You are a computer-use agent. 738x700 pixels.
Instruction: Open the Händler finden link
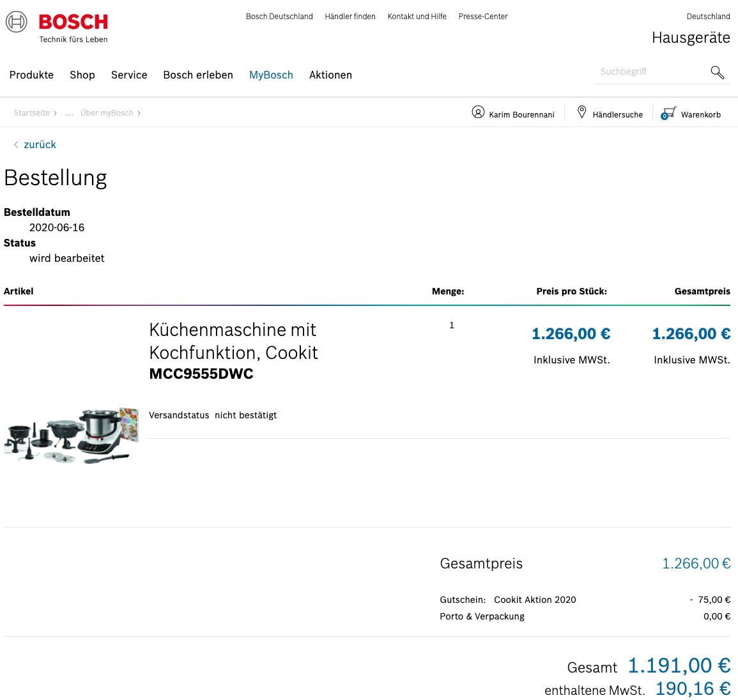click(x=350, y=17)
